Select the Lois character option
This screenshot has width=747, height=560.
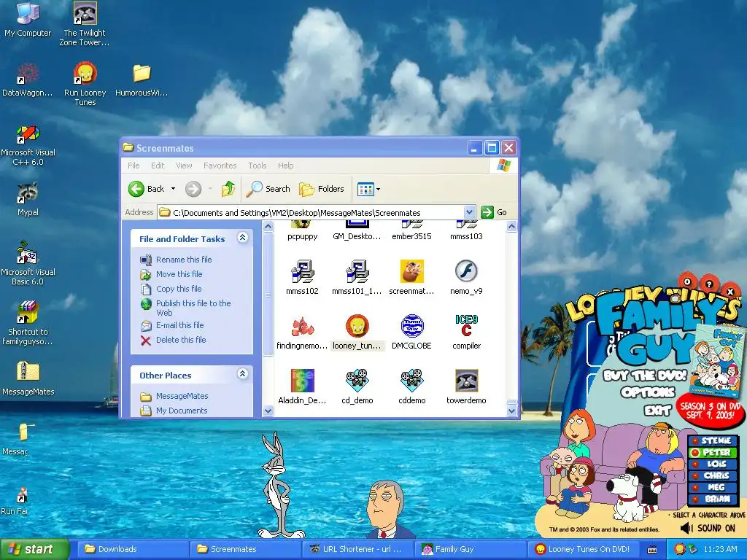click(x=712, y=464)
